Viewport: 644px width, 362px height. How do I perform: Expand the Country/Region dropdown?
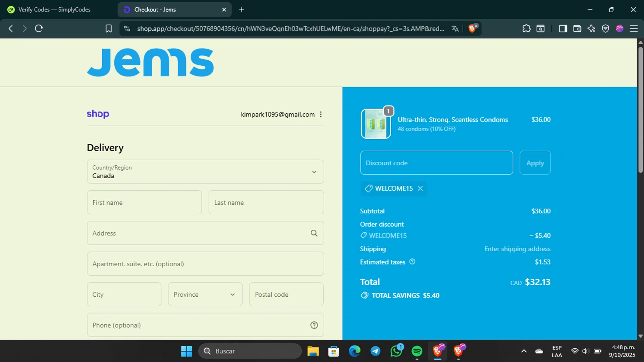coord(205,172)
